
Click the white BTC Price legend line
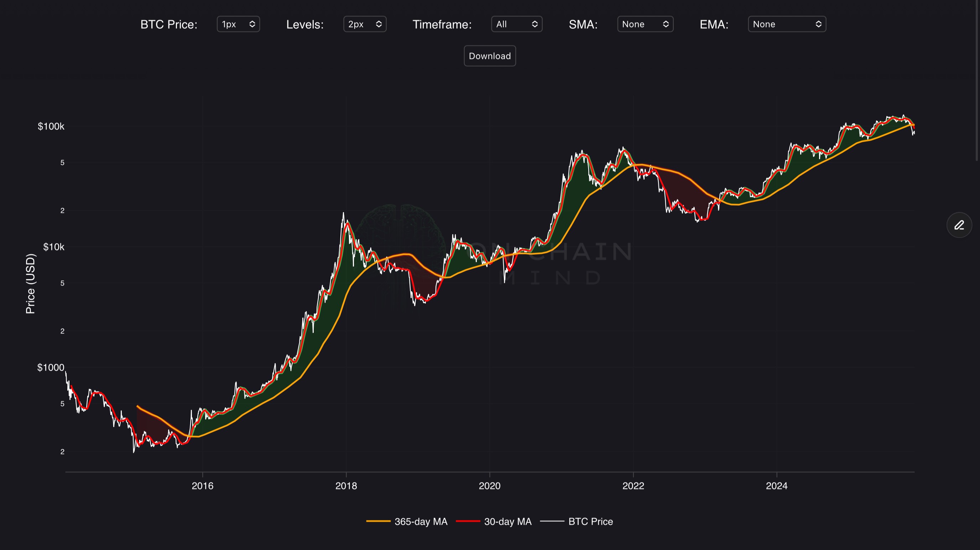coord(552,522)
